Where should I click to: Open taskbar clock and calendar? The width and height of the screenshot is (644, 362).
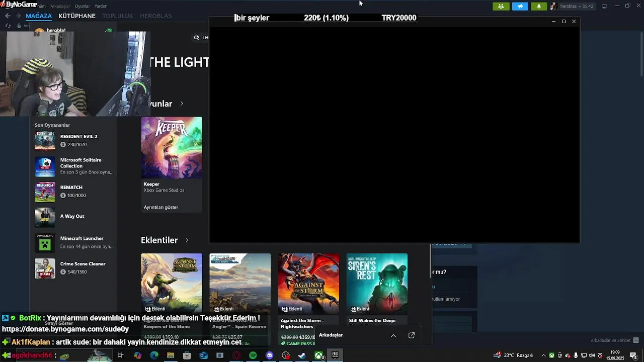pyautogui.click(x=615, y=355)
